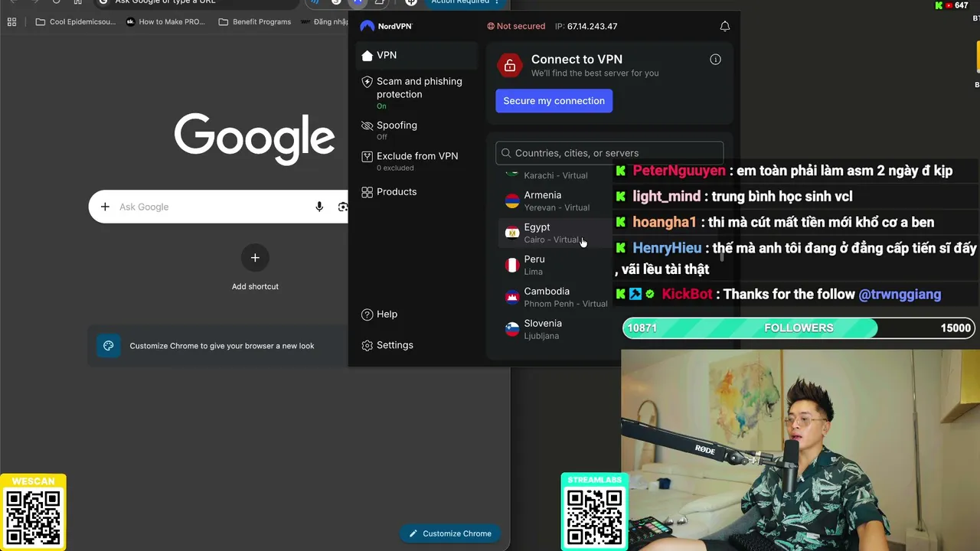Open the NordVPN notifications bell
Viewport: 980px width, 551px height.
pos(724,26)
